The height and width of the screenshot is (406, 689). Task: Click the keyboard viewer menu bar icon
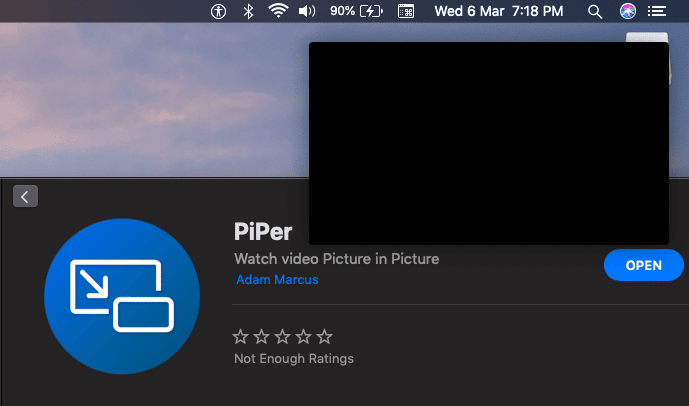point(406,11)
